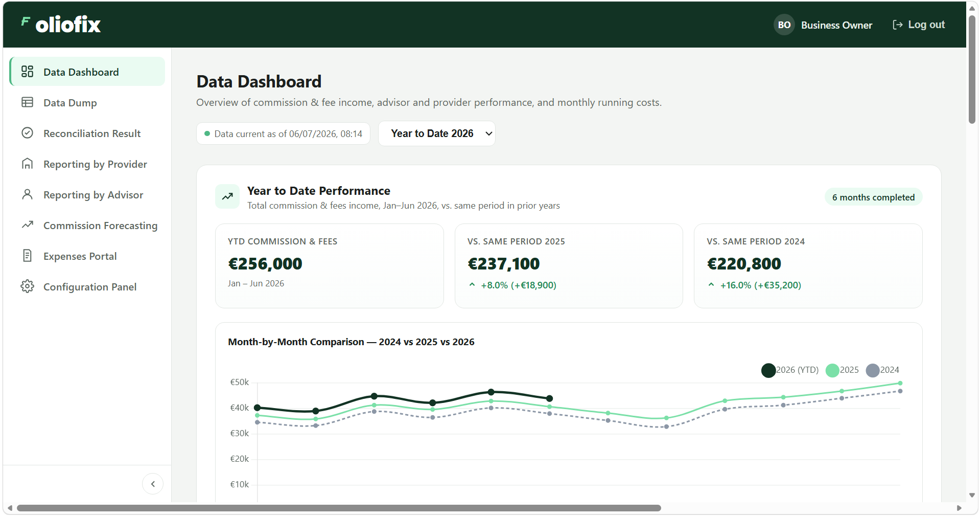
Task: Click the horizontal scrollbar thumb
Action: [x=339, y=508]
